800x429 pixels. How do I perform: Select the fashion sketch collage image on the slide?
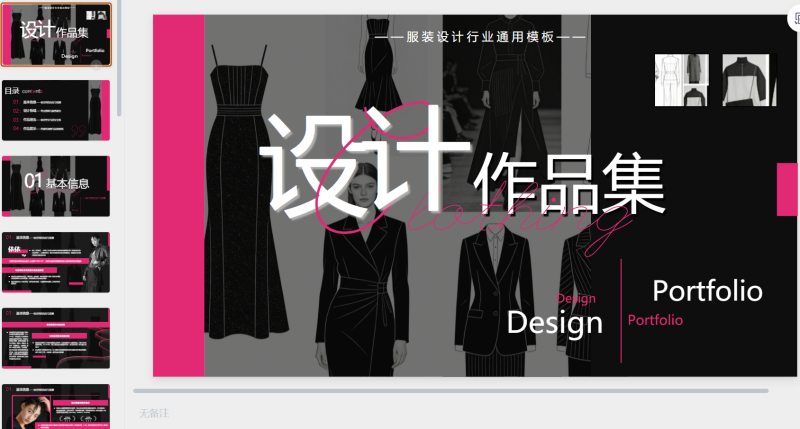tap(682, 80)
